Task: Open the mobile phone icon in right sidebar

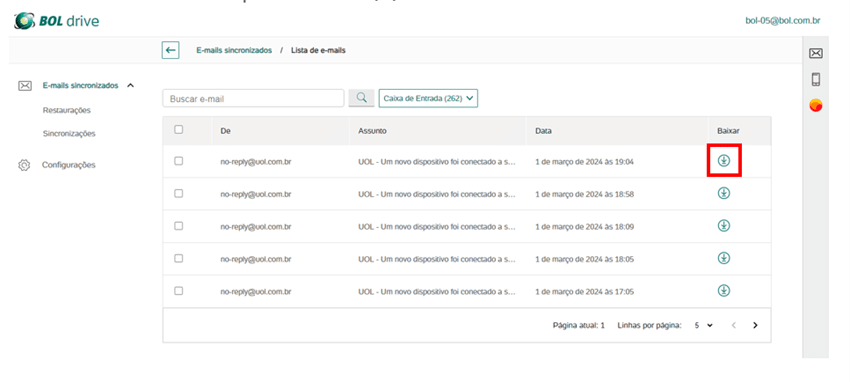Action: tap(815, 79)
